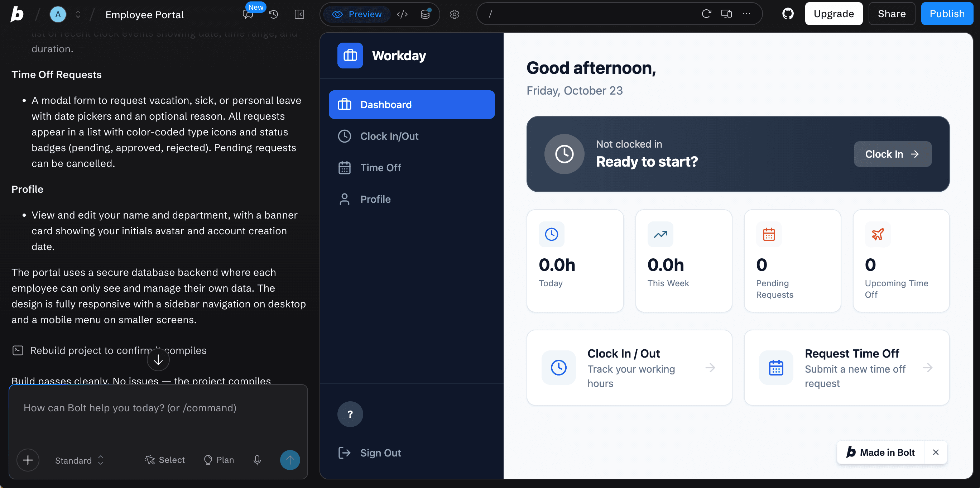Open the chat icon with New badge
The image size is (980, 488).
(248, 14)
